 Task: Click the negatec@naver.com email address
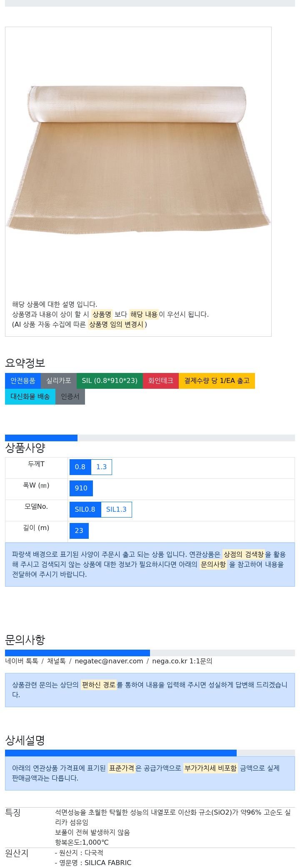click(x=109, y=661)
